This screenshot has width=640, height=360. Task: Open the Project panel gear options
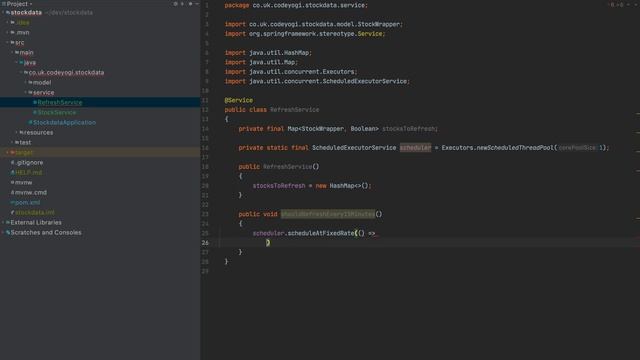pyautogui.click(x=190, y=4)
